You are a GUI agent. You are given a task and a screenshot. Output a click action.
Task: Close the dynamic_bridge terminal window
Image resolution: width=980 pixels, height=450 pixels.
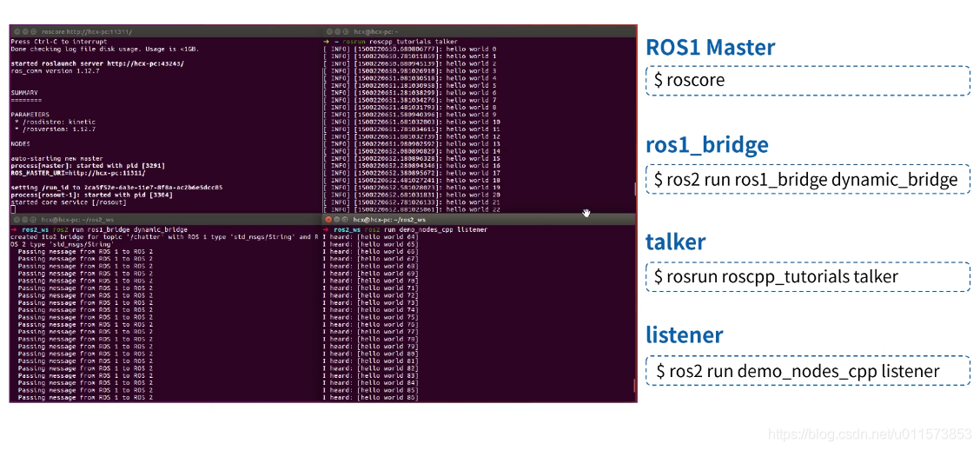17,220
